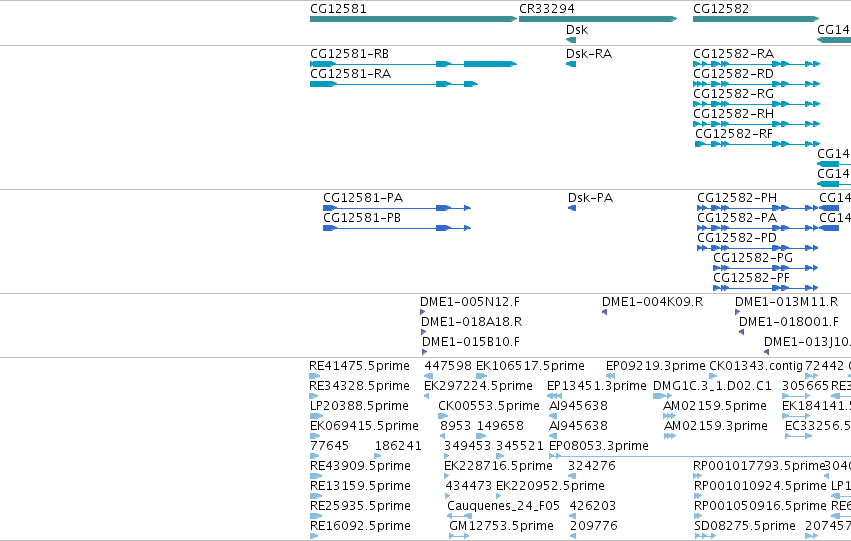
Task: Open EST EP08053.3prime
Action: click(700, 456)
